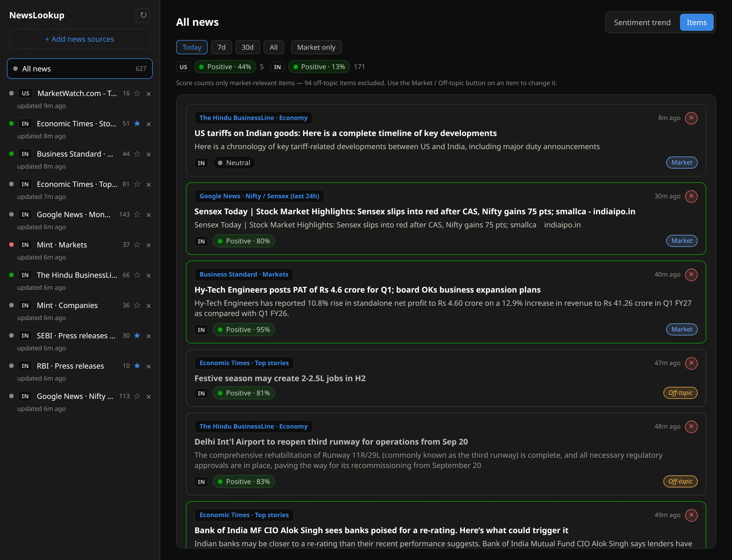This screenshot has width=732, height=560.
Task: Switch to Items view
Action: pyautogui.click(x=697, y=23)
